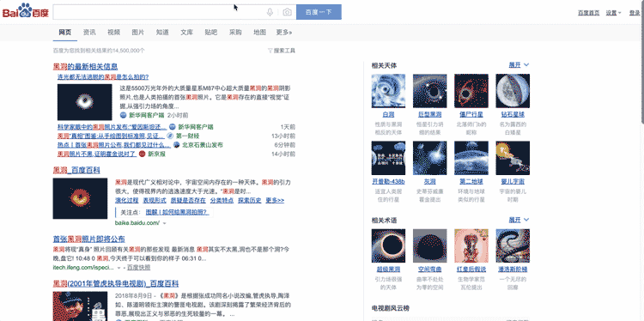Expand the 相关术语 section with 展开
The width and height of the screenshot is (644, 321).
point(519,220)
